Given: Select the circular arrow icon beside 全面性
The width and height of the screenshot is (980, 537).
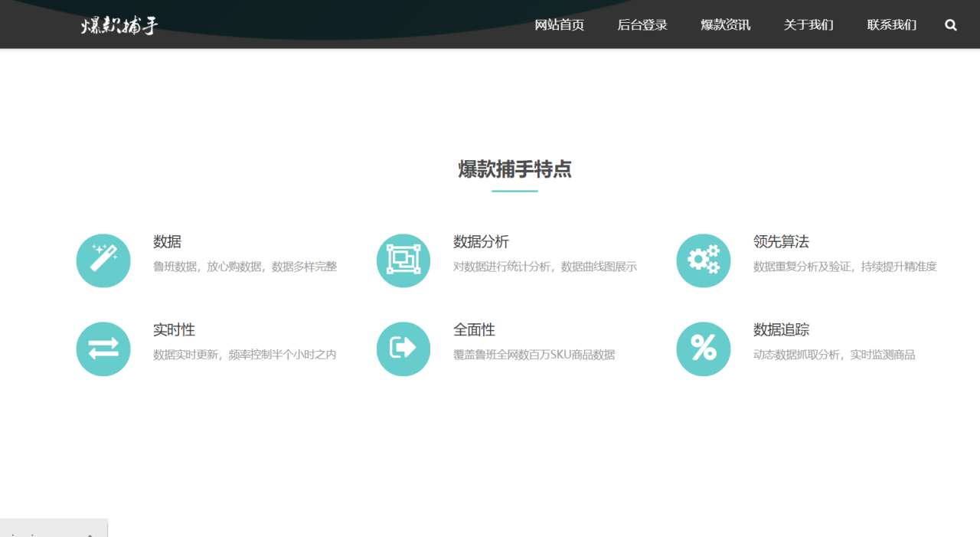Looking at the screenshot, I should click(403, 349).
